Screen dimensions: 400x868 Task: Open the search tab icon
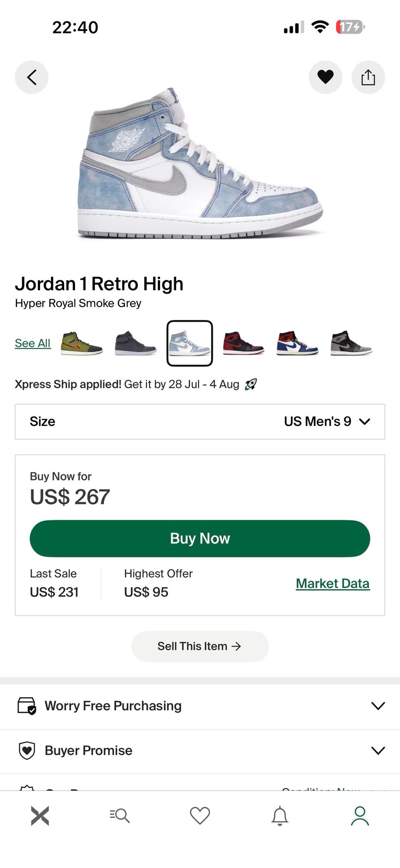pos(120,816)
